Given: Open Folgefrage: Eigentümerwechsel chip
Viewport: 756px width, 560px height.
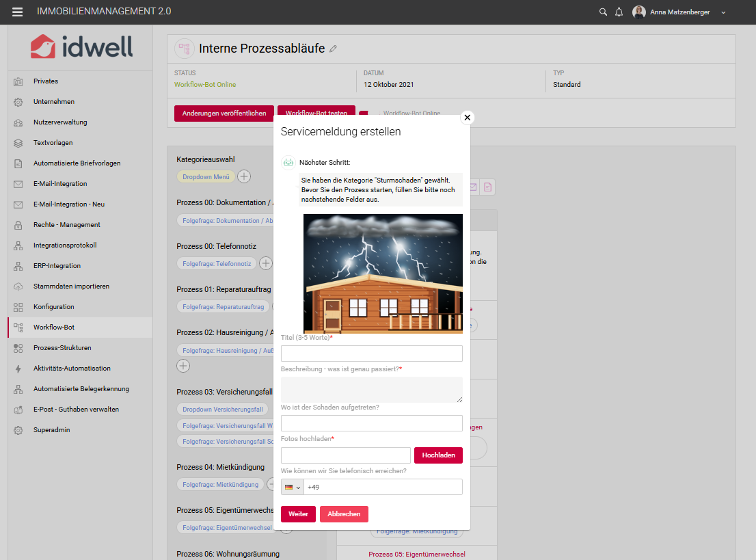Looking at the screenshot, I should (x=225, y=528).
